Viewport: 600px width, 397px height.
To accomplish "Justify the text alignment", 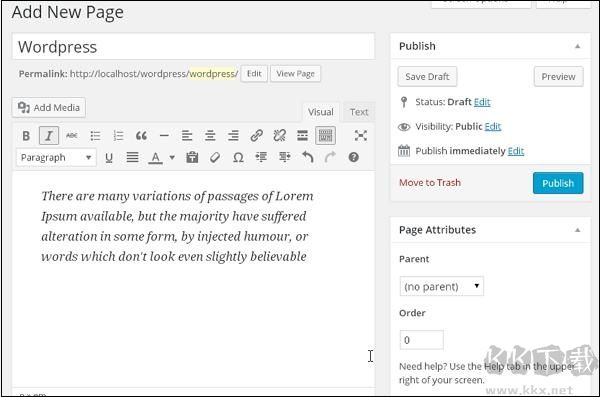I will [132, 157].
